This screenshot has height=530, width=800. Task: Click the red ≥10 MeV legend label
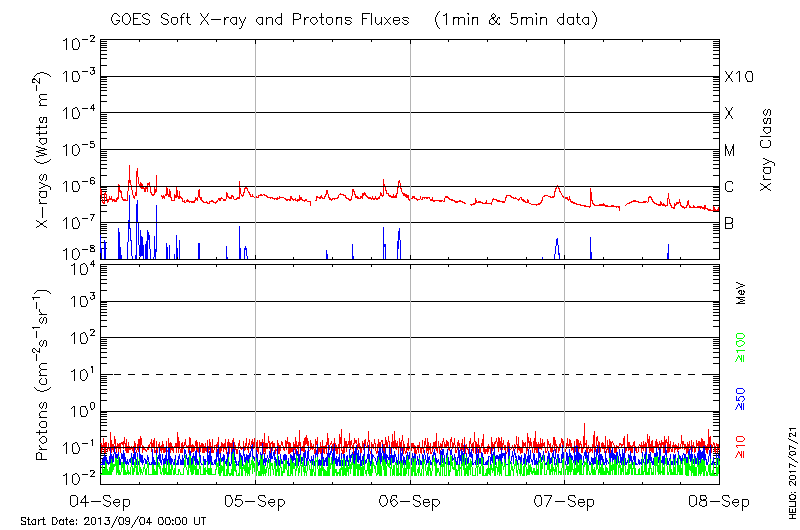[742, 446]
